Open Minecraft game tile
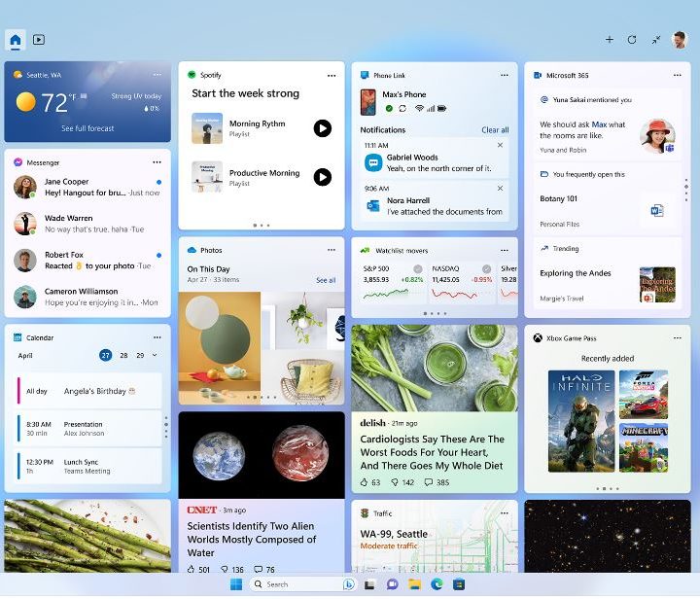This screenshot has width=700, height=599. (644, 447)
